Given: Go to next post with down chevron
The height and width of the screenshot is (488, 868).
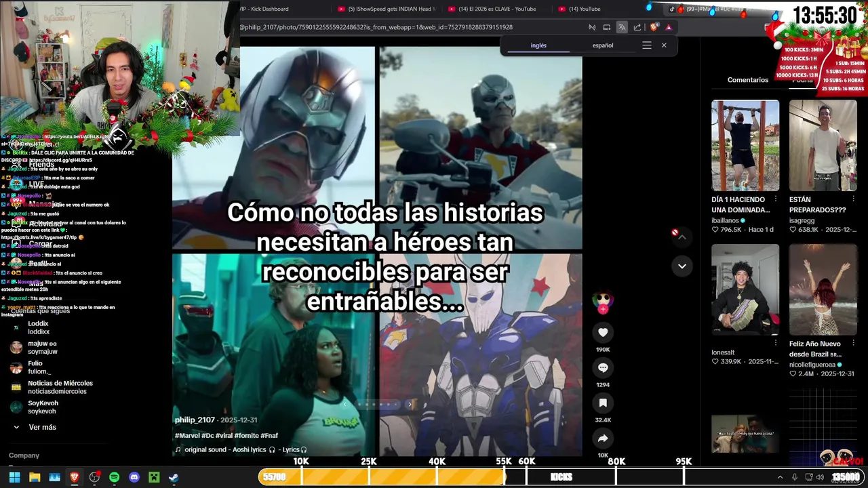Looking at the screenshot, I should pos(682,266).
